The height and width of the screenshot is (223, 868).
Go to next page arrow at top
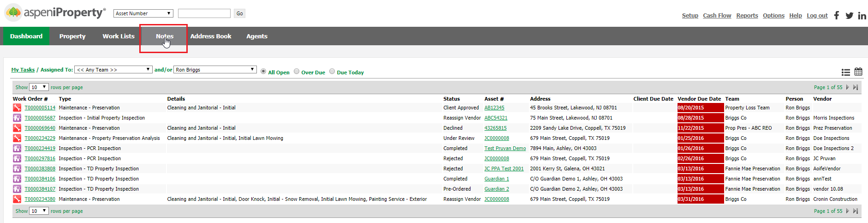[x=848, y=87]
